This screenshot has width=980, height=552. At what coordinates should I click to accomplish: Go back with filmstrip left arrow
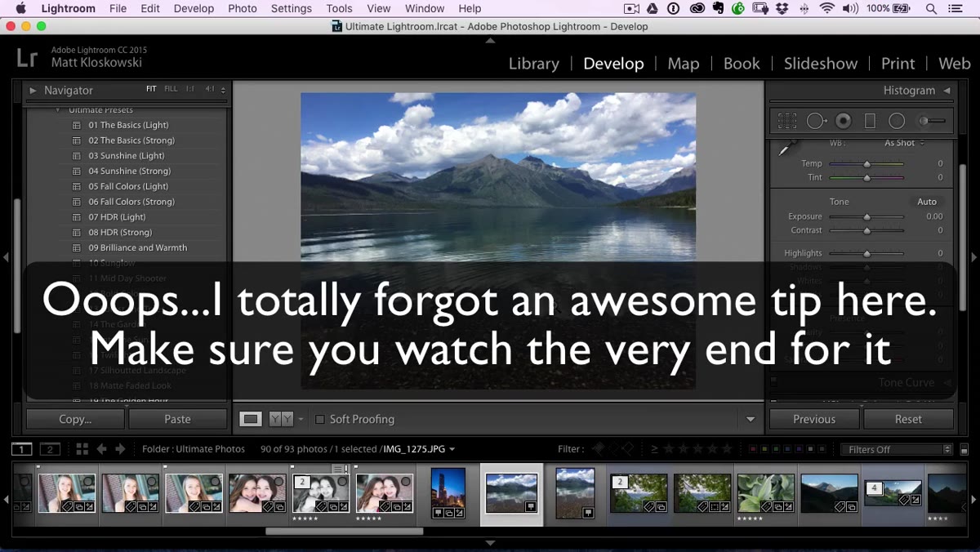(101, 449)
